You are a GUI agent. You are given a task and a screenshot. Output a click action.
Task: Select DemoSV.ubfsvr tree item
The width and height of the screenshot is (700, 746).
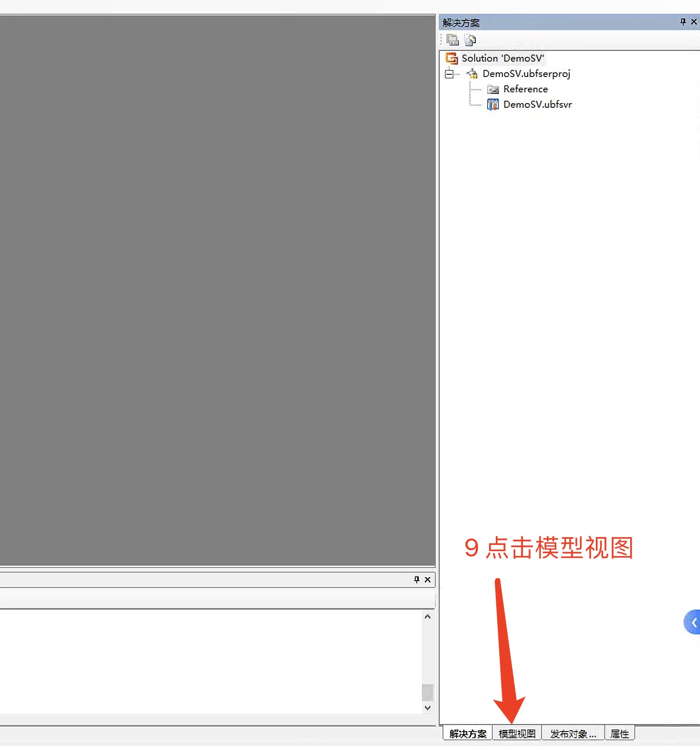(x=537, y=105)
